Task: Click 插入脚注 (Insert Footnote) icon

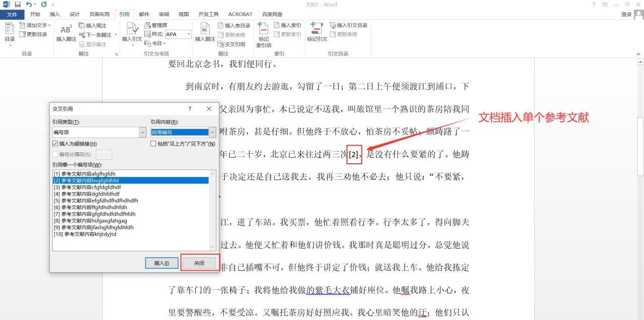Action: (66, 33)
